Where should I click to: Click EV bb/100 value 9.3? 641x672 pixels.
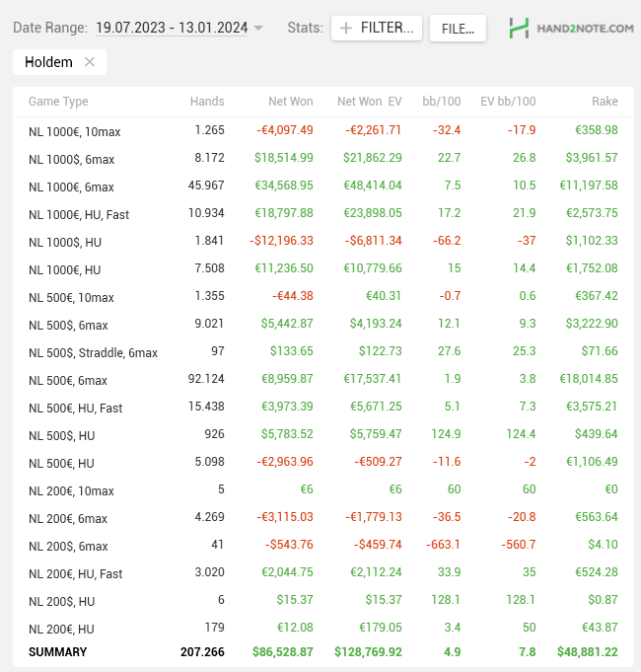click(x=528, y=324)
